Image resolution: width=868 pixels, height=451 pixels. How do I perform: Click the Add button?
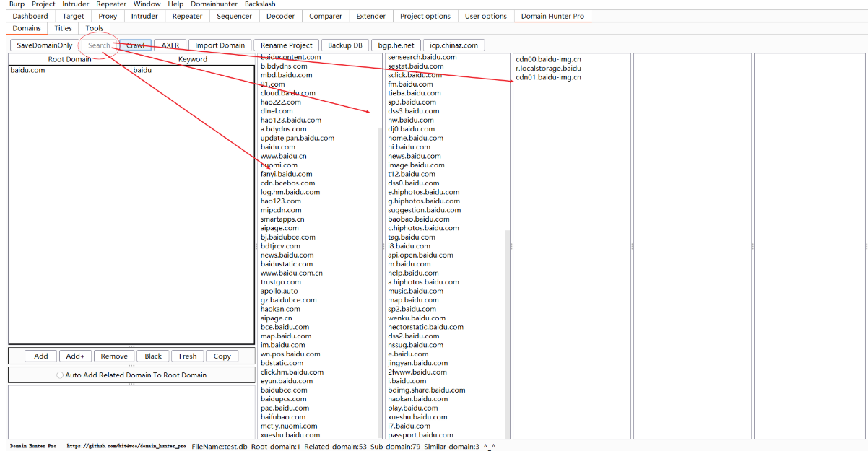tap(41, 356)
